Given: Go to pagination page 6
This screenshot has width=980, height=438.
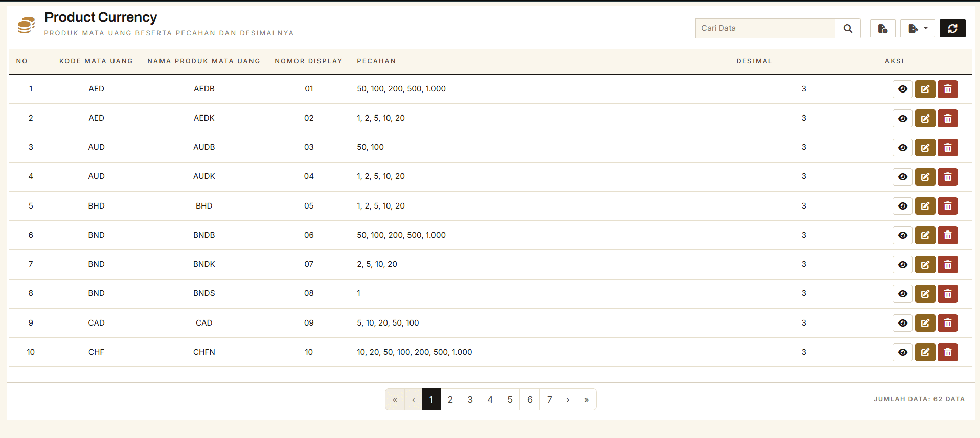Looking at the screenshot, I should coord(530,400).
